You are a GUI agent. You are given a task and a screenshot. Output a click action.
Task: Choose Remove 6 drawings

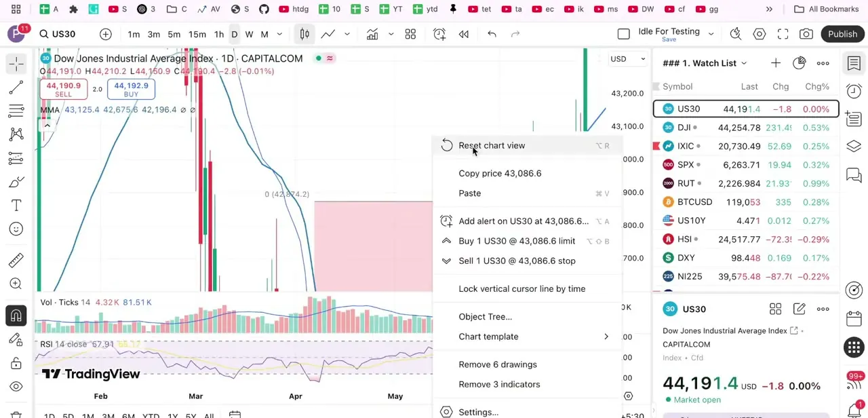pos(528,364)
